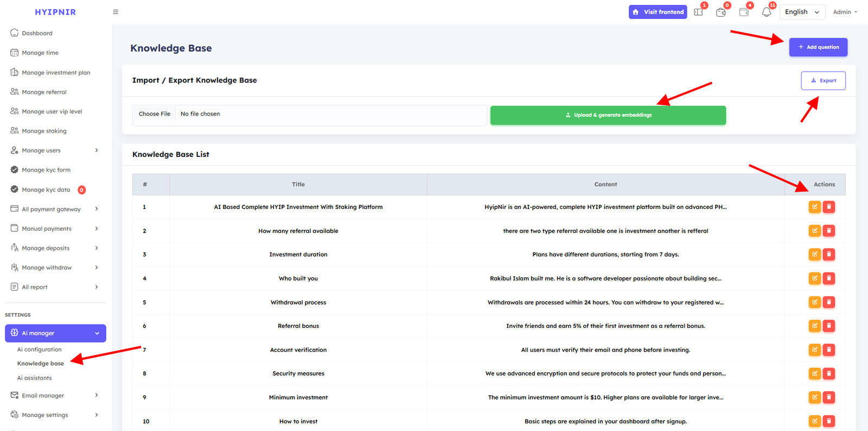Click the Title column header
The width and height of the screenshot is (868, 431).
click(x=298, y=185)
